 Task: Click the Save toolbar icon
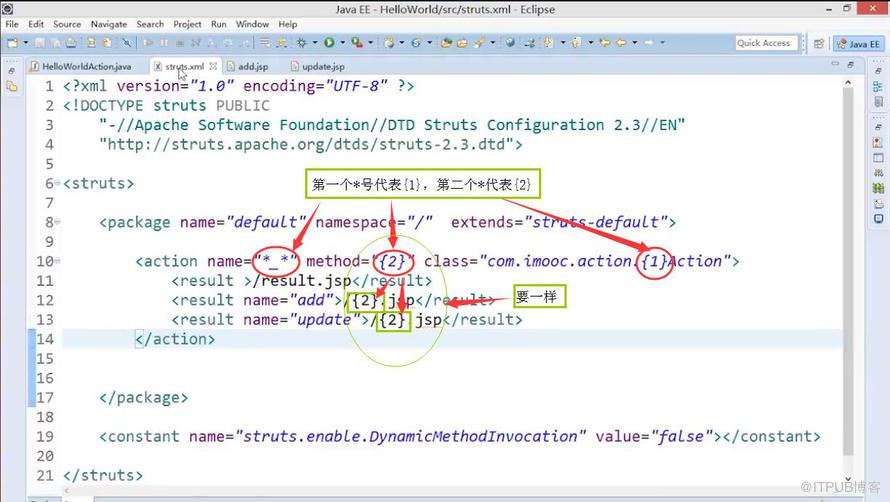[40, 43]
